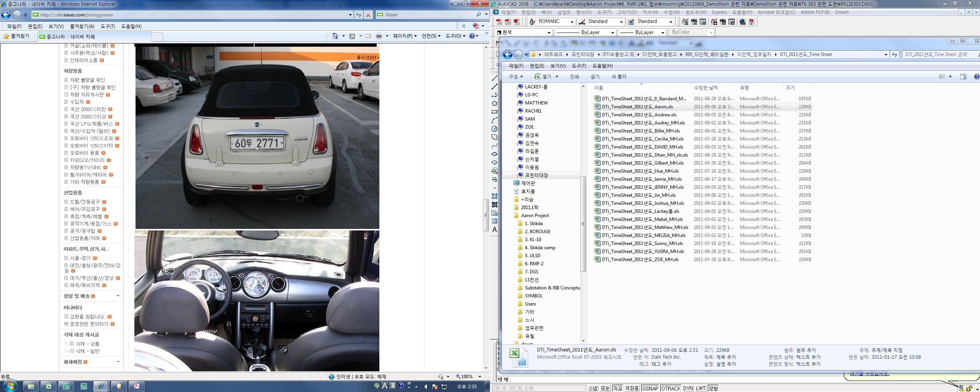Open the 100% zoom dropdown in Internet Explorer
This screenshot has height=392, width=980.
pyautogui.click(x=480, y=377)
